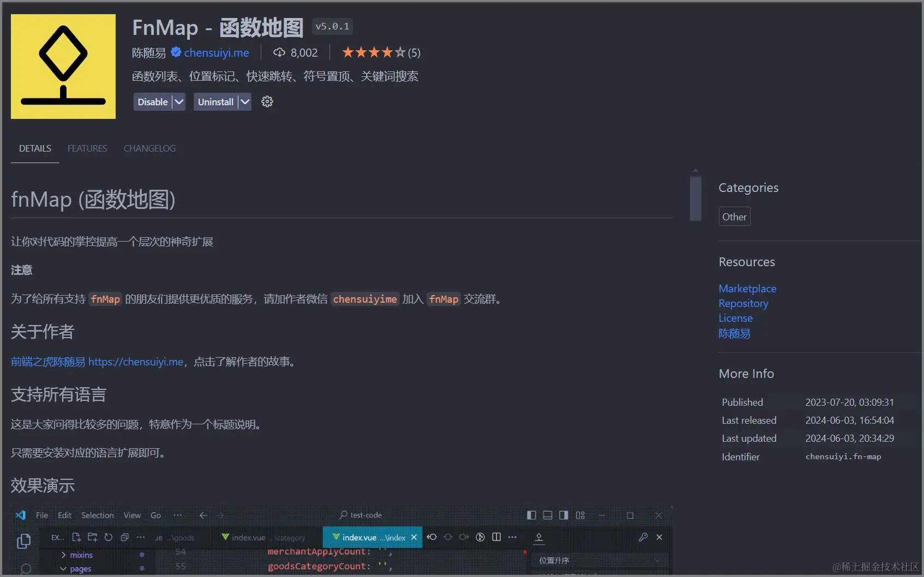The height and width of the screenshot is (577, 924).
Task: Click the 8,002 install count number
Action: point(304,53)
